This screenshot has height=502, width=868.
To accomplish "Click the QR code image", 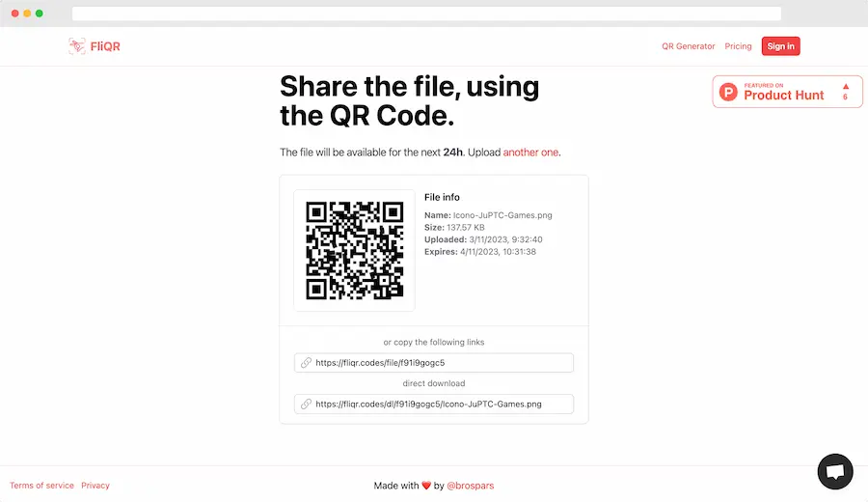I will (x=354, y=250).
